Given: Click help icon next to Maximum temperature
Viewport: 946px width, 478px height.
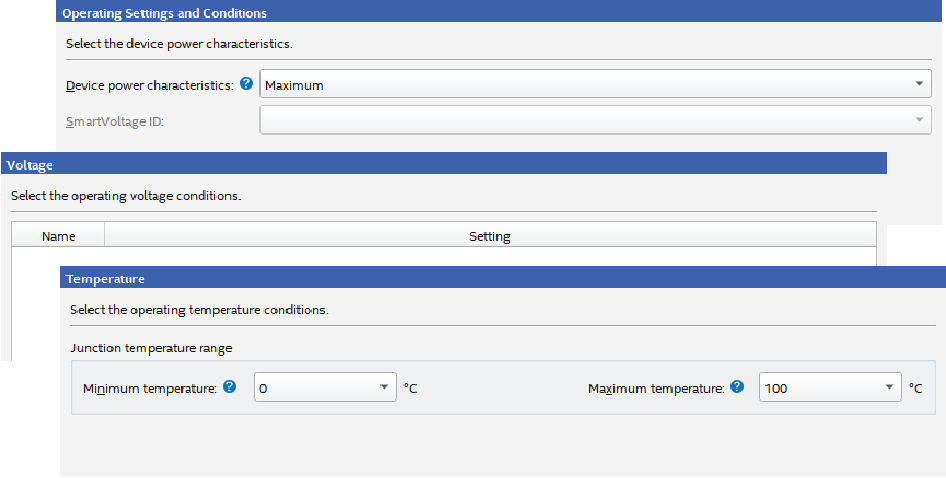Looking at the screenshot, I should click(x=737, y=387).
